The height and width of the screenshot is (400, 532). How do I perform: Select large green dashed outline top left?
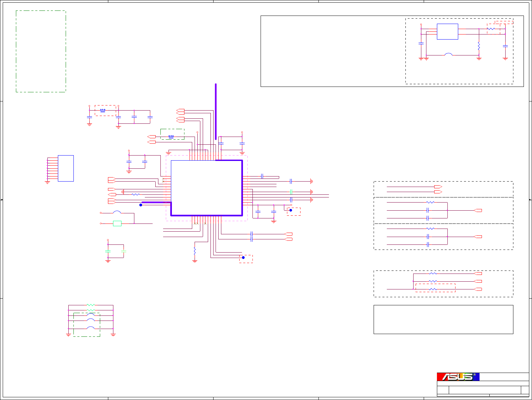[41, 51]
